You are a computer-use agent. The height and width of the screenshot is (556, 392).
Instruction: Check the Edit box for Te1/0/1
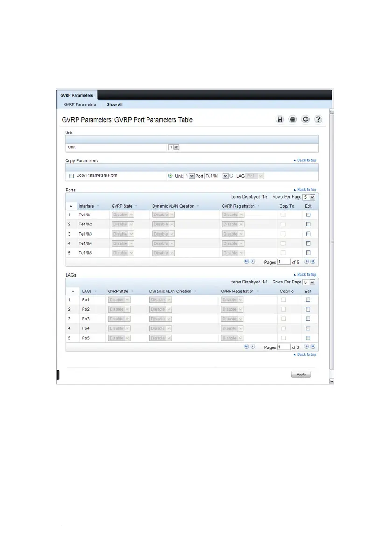[x=308, y=215]
